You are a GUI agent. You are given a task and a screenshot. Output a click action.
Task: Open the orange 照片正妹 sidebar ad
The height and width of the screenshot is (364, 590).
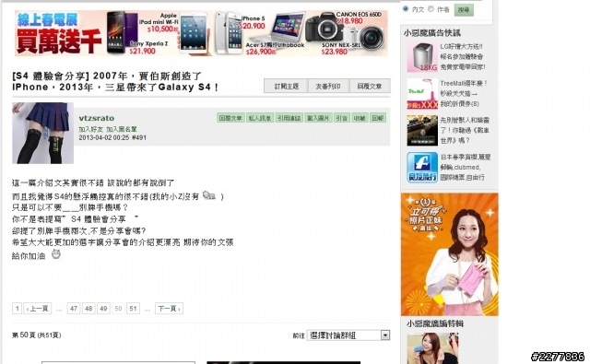point(449,254)
